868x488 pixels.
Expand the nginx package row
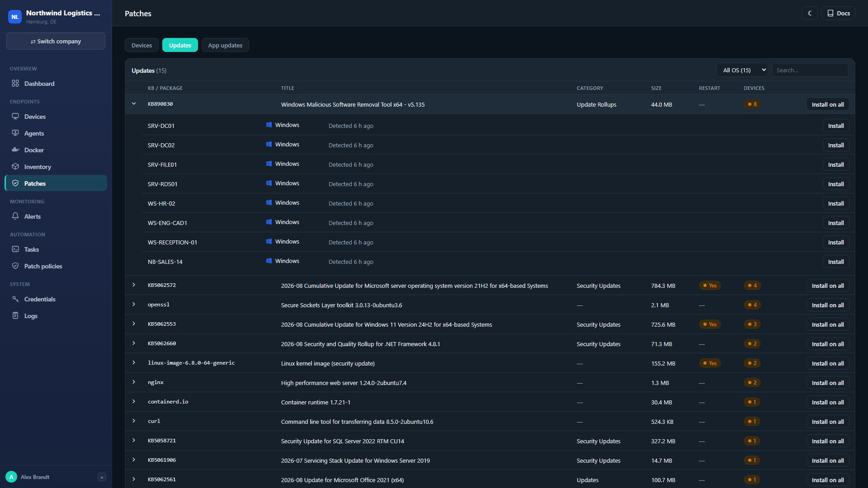[134, 382]
